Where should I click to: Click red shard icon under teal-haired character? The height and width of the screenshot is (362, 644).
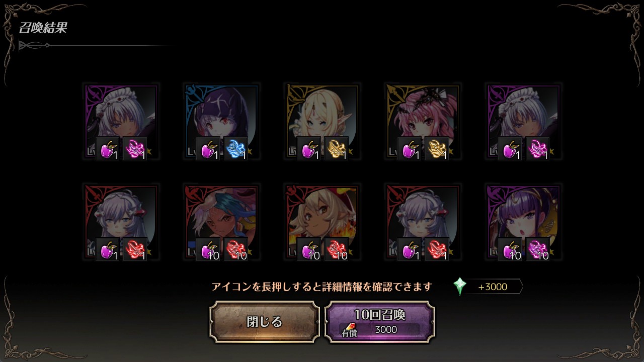[235, 249]
